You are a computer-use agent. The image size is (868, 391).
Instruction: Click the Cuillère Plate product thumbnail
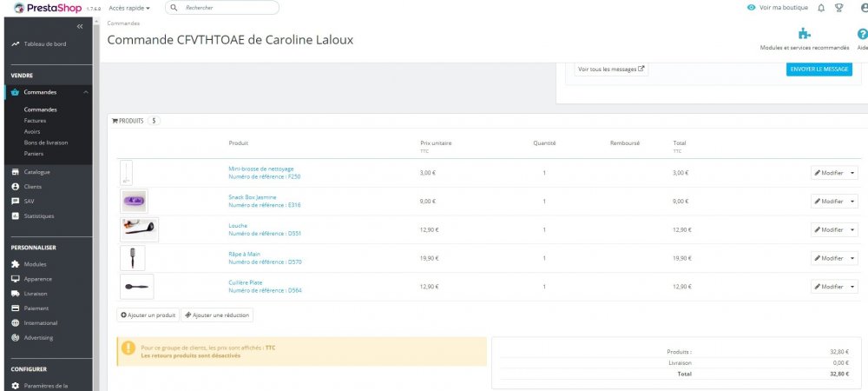(136, 287)
